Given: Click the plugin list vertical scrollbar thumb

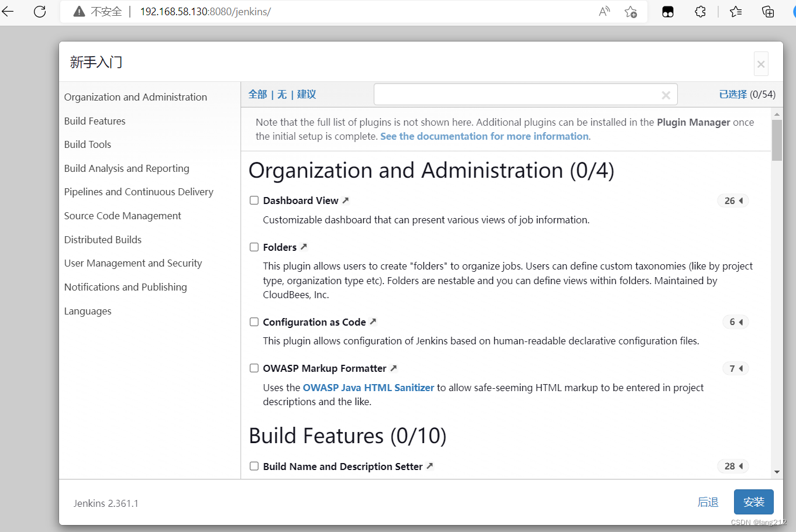Looking at the screenshot, I should (777, 140).
